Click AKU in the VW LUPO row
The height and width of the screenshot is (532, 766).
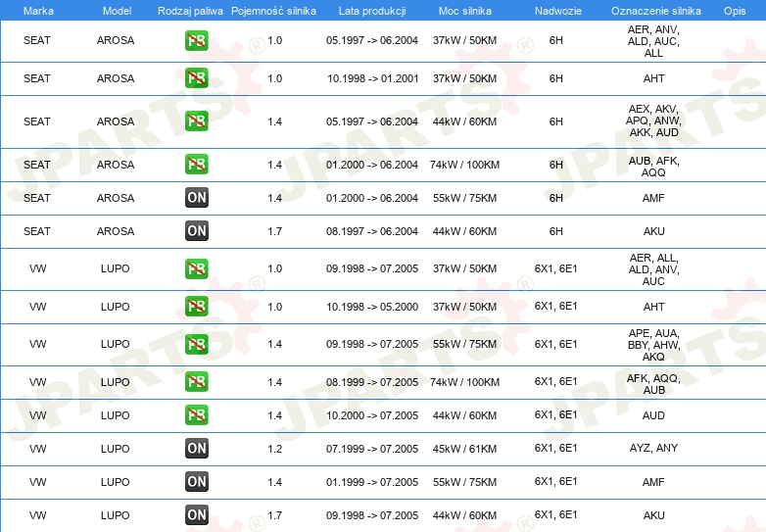[x=653, y=515]
